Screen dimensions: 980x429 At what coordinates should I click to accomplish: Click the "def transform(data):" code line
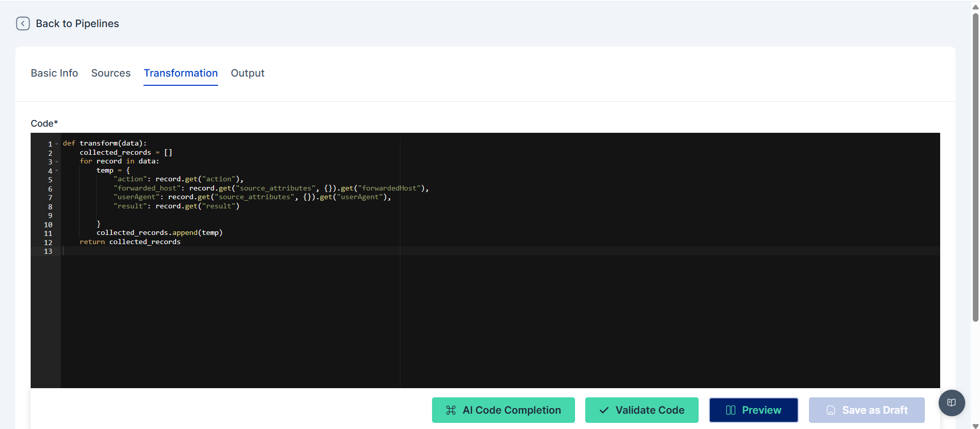coord(105,144)
